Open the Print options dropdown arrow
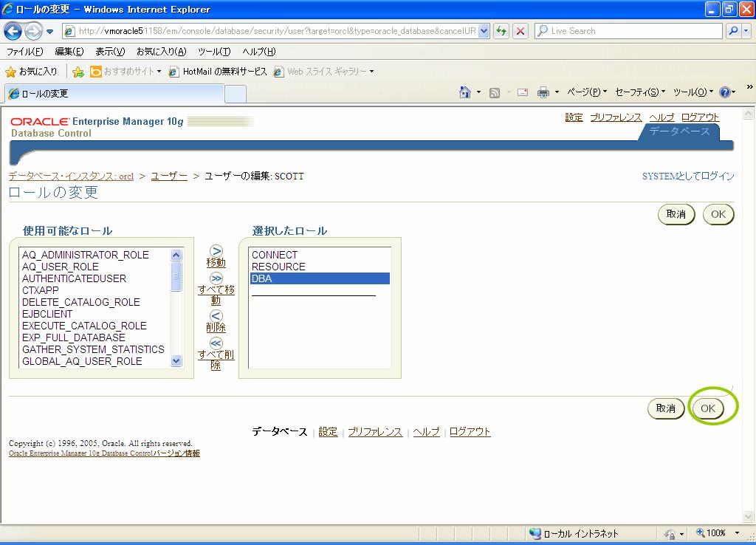This screenshot has width=756, height=545. click(557, 92)
